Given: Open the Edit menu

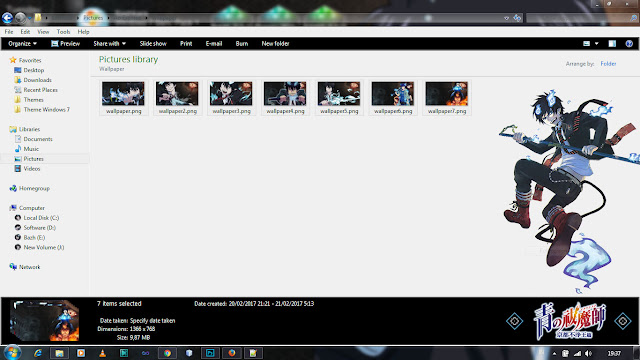Looking at the screenshot, I should coord(25,31).
